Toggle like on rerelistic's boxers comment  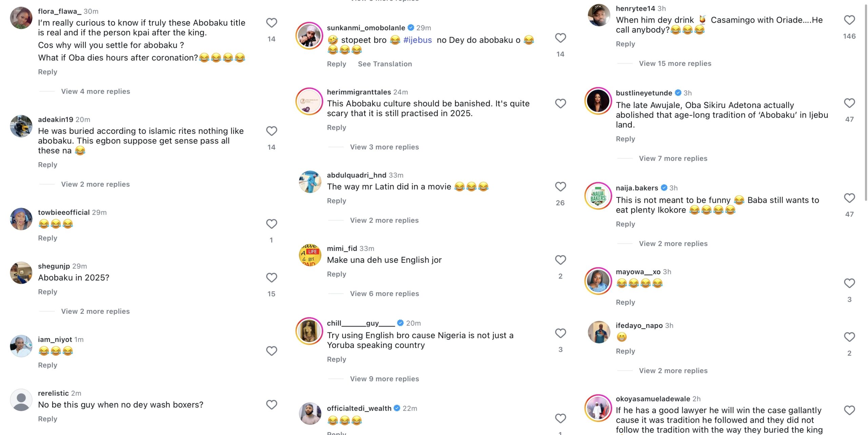click(271, 405)
